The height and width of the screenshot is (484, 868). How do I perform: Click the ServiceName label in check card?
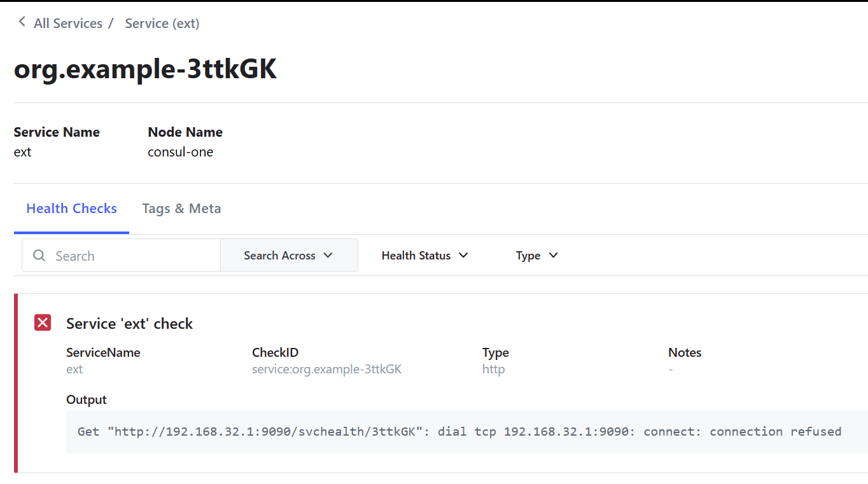tap(103, 352)
